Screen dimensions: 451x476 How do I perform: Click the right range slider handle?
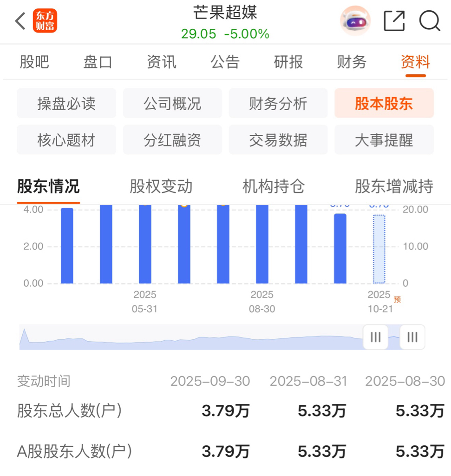[x=412, y=337]
